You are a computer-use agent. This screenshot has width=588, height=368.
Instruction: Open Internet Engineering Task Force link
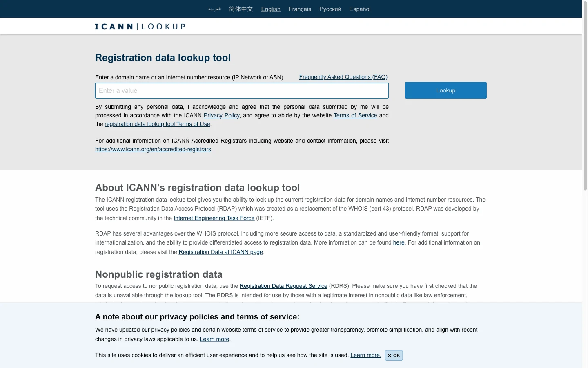[214, 218]
